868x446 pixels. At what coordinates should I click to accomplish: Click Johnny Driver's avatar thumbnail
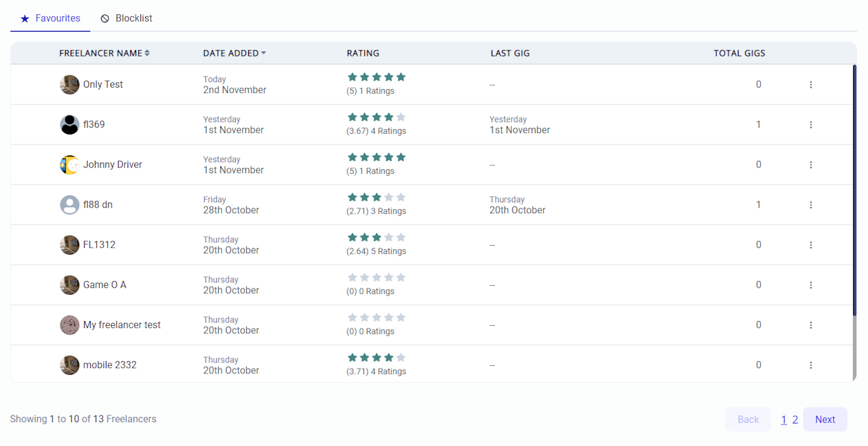(x=70, y=165)
